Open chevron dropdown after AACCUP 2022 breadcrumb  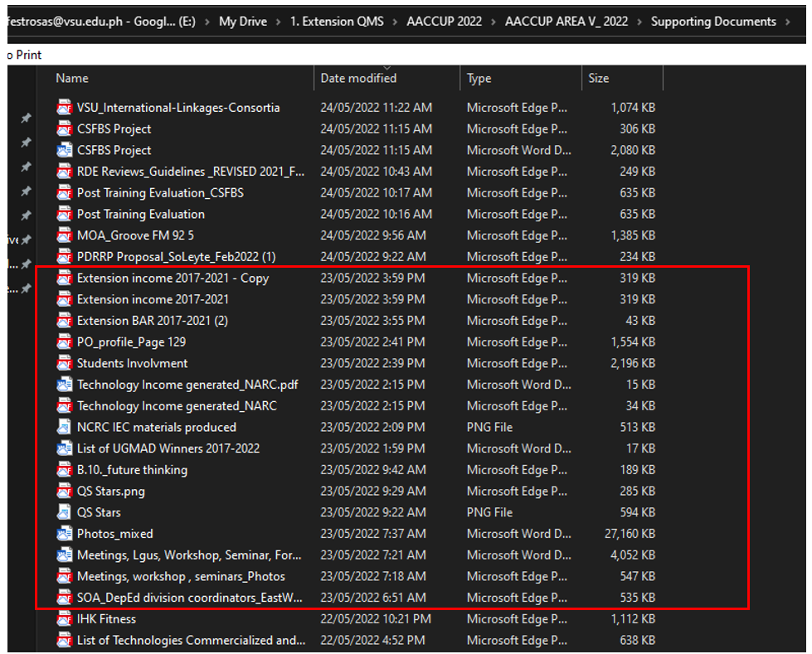[x=494, y=22]
